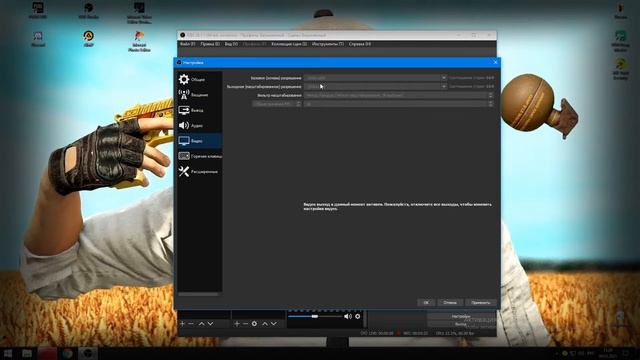Click the Отмена (Cancel) button

pos(450,302)
